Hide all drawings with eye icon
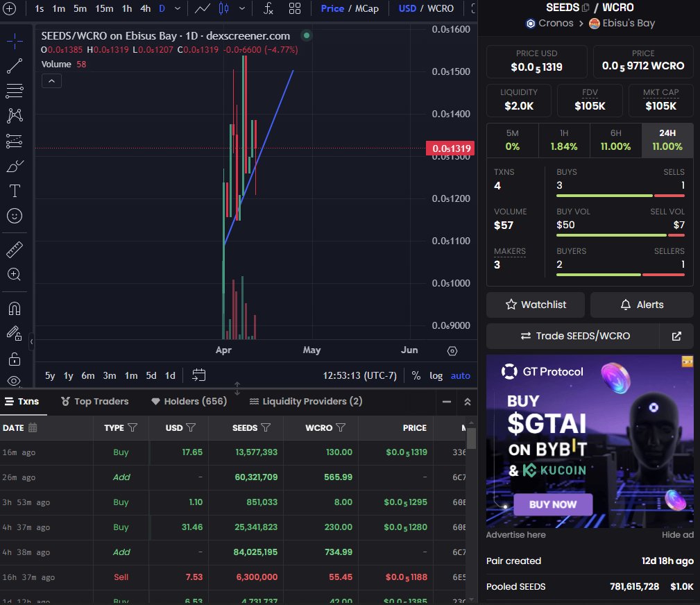This screenshot has height=605, width=700. tap(15, 381)
